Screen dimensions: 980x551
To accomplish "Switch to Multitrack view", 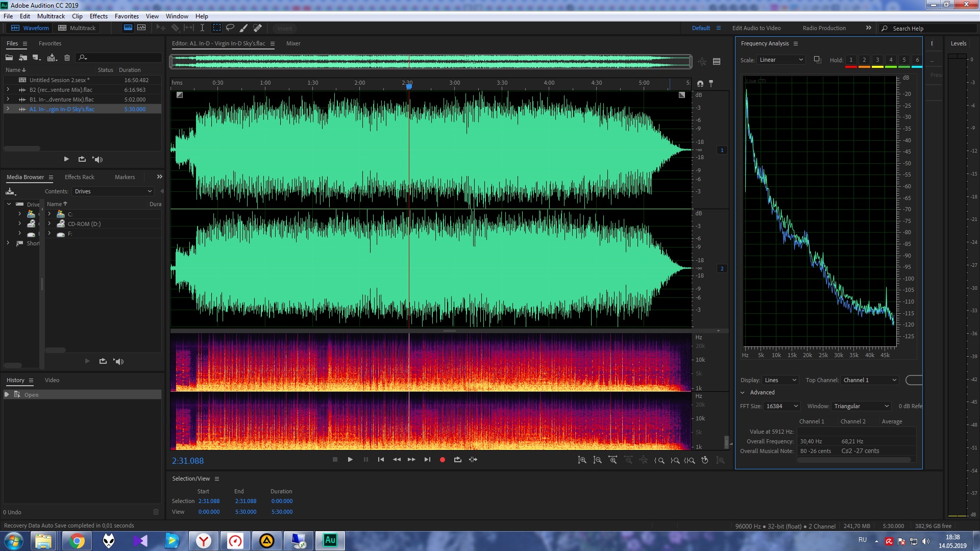I will [77, 28].
